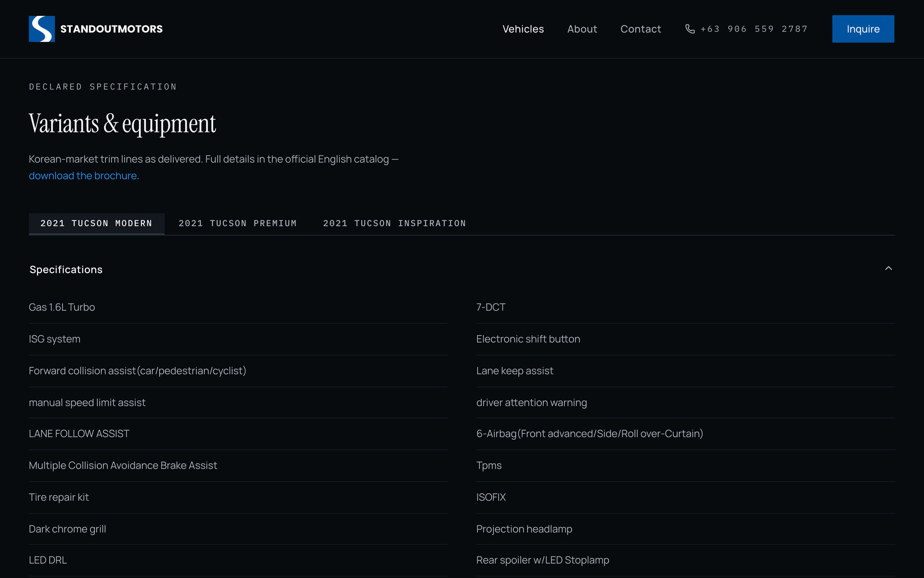Screen dimensions: 924x578
Task: Switch to 2021 Tucson Inspiration tab
Action: (x=395, y=223)
